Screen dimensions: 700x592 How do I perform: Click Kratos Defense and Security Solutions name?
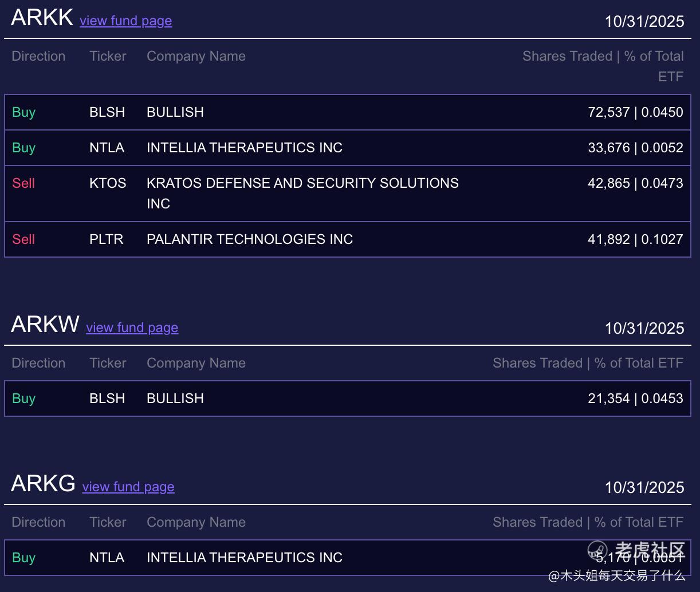tap(302, 183)
